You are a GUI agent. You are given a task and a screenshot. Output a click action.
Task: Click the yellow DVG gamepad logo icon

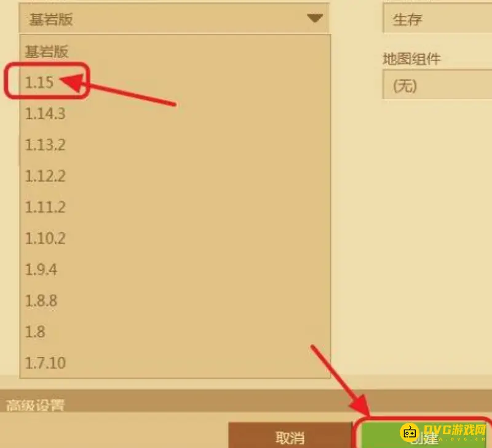pos(410,433)
